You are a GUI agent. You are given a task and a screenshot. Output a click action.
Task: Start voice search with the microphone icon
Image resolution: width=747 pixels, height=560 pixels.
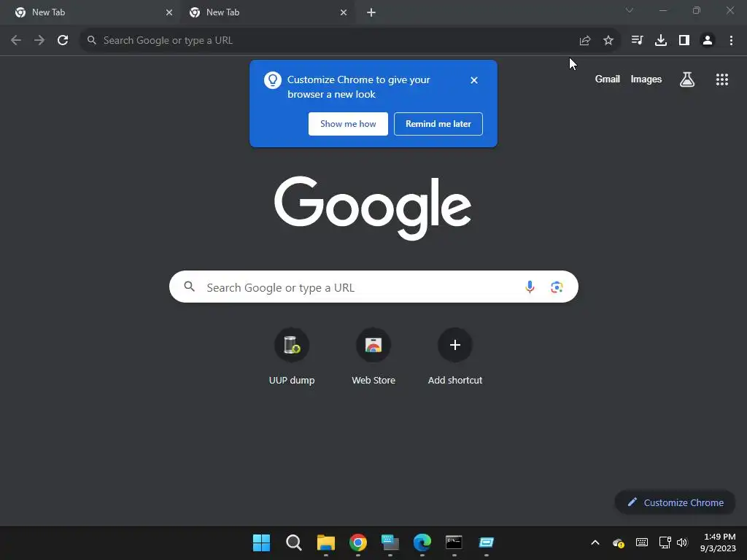530,287
